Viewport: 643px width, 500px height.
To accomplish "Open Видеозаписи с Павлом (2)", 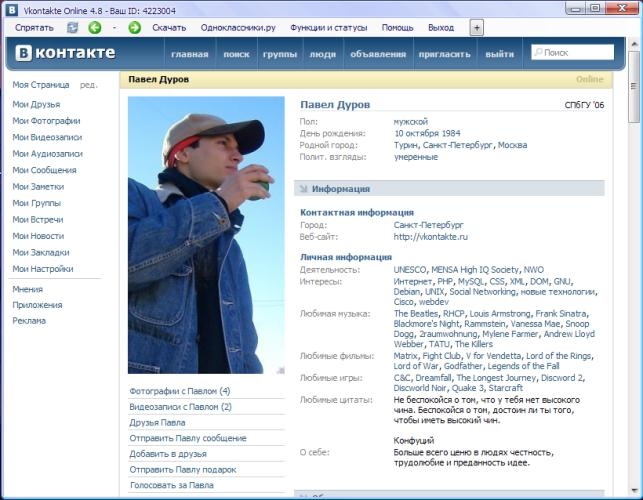I will pyautogui.click(x=180, y=406).
